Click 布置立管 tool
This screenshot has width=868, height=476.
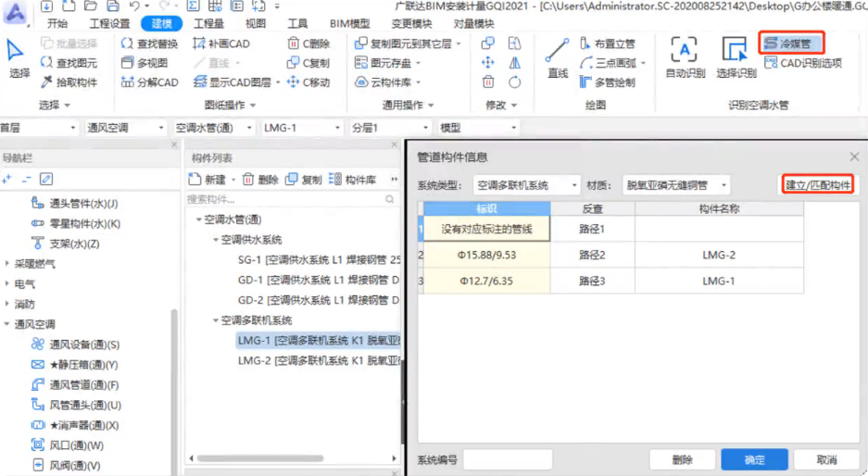pos(608,44)
